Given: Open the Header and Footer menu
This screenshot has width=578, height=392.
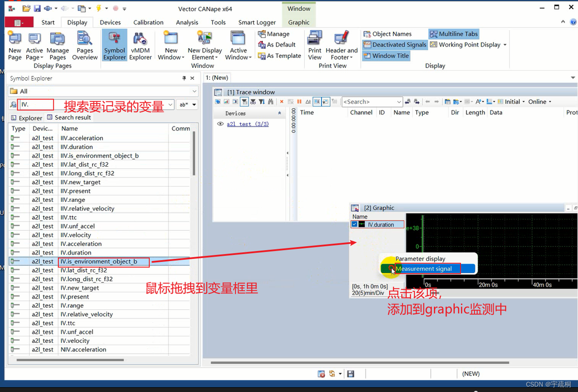Looking at the screenshot, I should (341, 46).
